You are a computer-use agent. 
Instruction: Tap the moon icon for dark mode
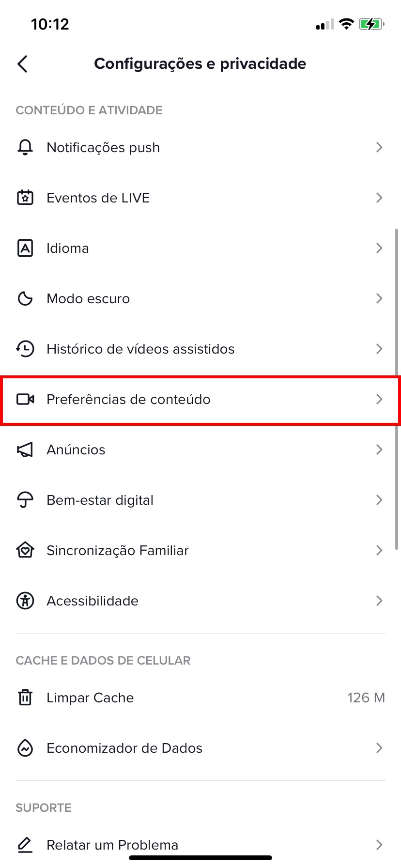click(x=25, y=298)
